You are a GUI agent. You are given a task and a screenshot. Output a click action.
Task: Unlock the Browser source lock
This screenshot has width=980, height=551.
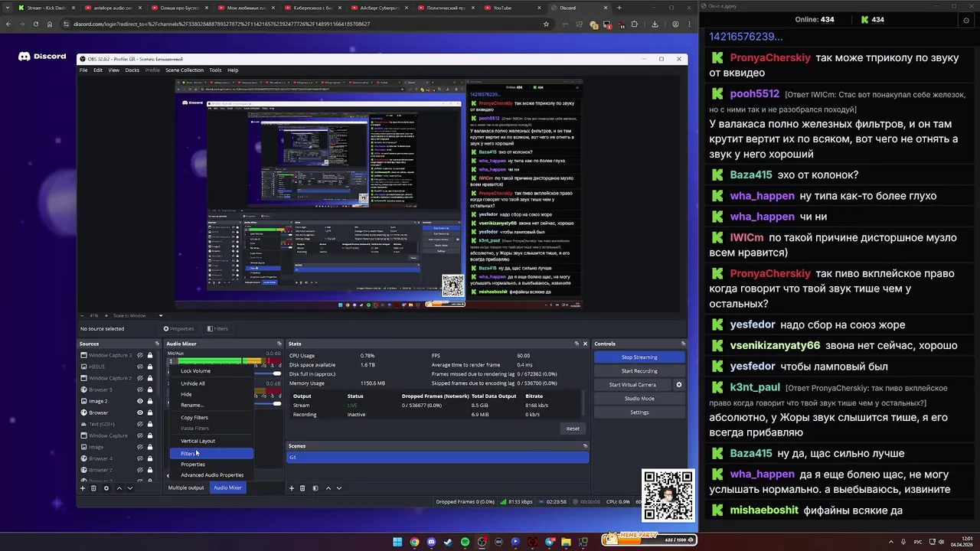150,412
